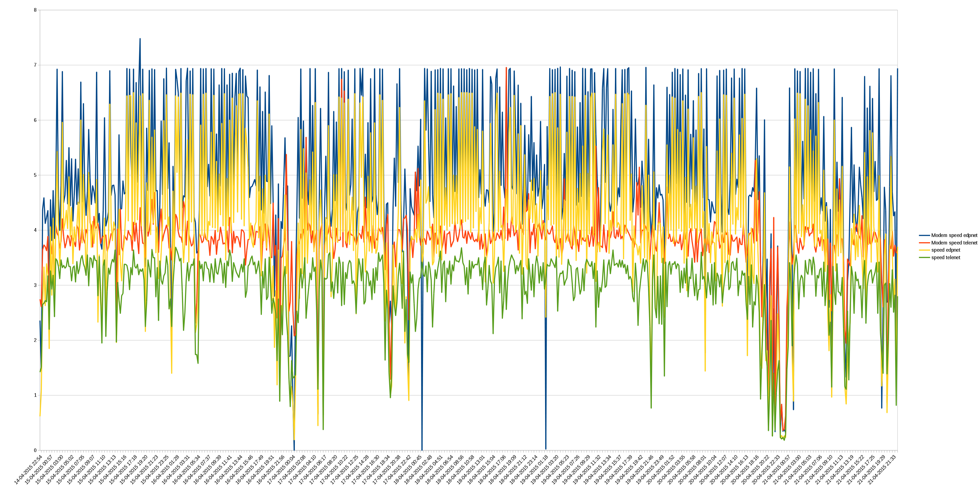Click the yellow line marker in the legend
The width and height of the screenshot is (980, 487).
pyautogui.click(x=925, y=250)
